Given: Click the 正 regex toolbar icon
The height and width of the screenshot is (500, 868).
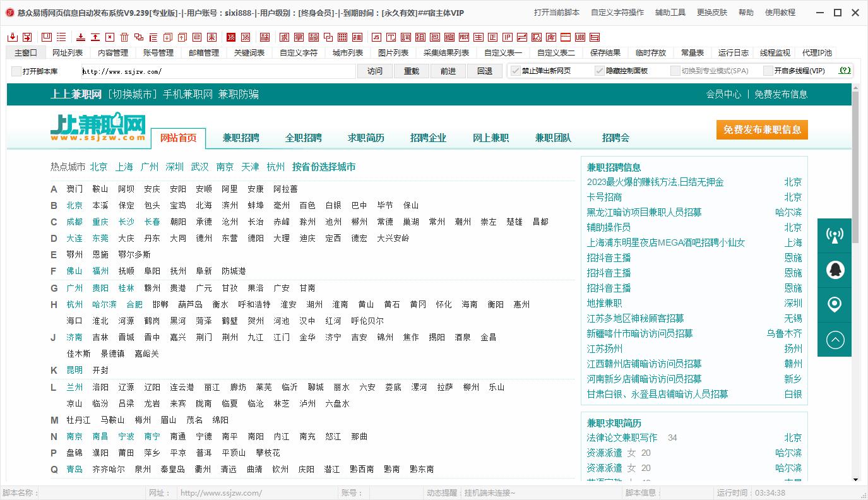Looking at the screenshot, I should (492, 37).
